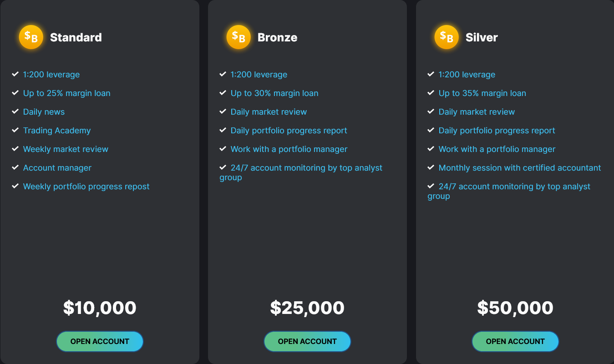Click Silver Work with a portfolio manager
Screen dimensions: 614x364
497,149
